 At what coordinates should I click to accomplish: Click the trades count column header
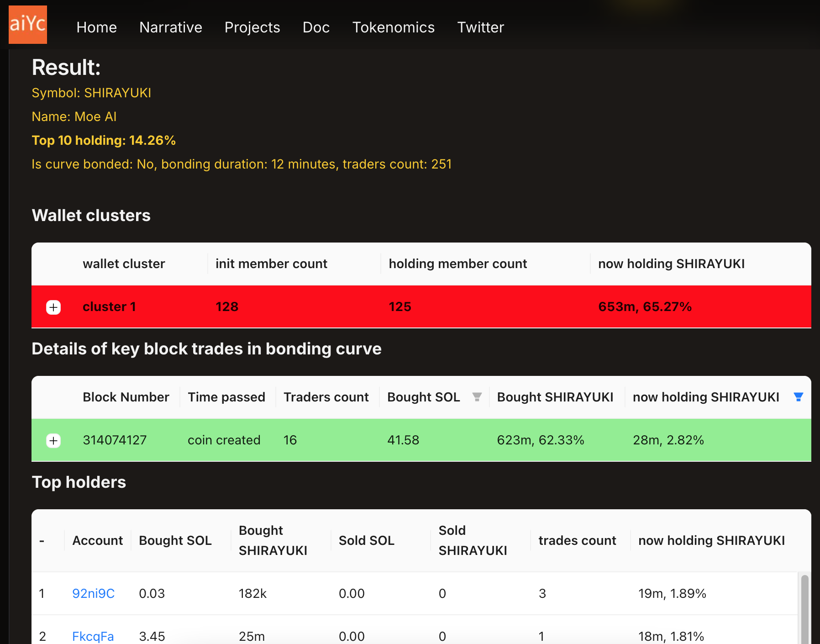coord(577,540)
